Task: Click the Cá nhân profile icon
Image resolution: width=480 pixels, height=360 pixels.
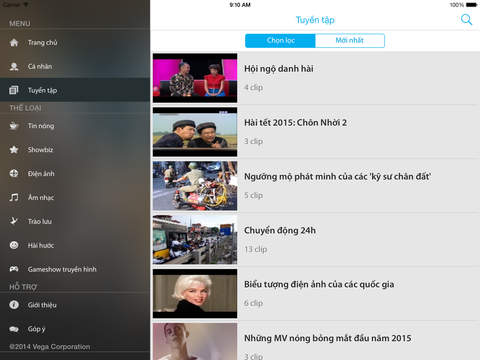Action: (14, 67)
